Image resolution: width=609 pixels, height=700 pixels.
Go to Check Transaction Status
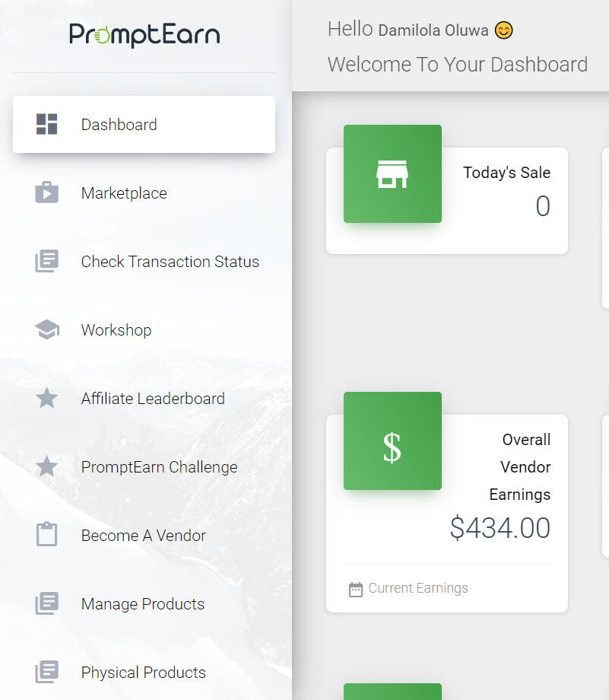coord(144,261)
